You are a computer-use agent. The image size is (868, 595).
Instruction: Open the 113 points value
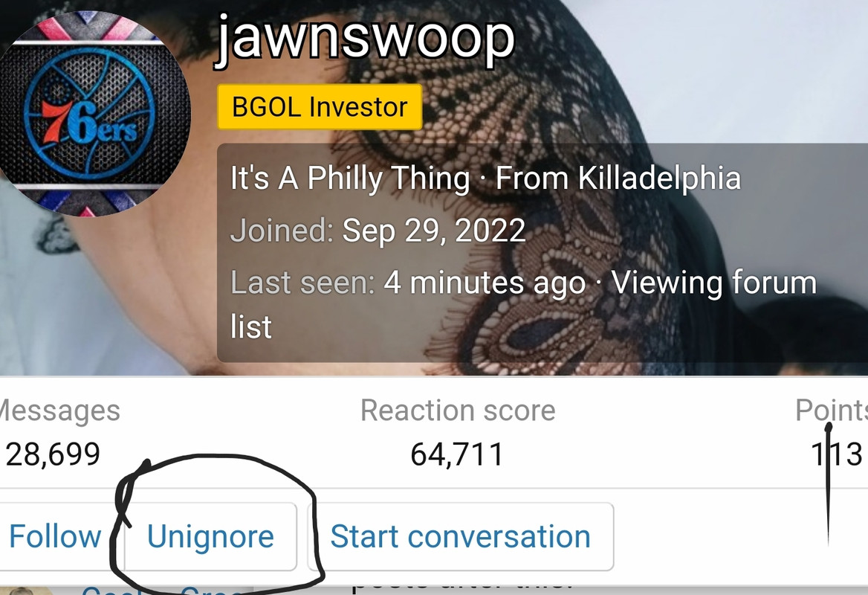click(x=837, y=454)
